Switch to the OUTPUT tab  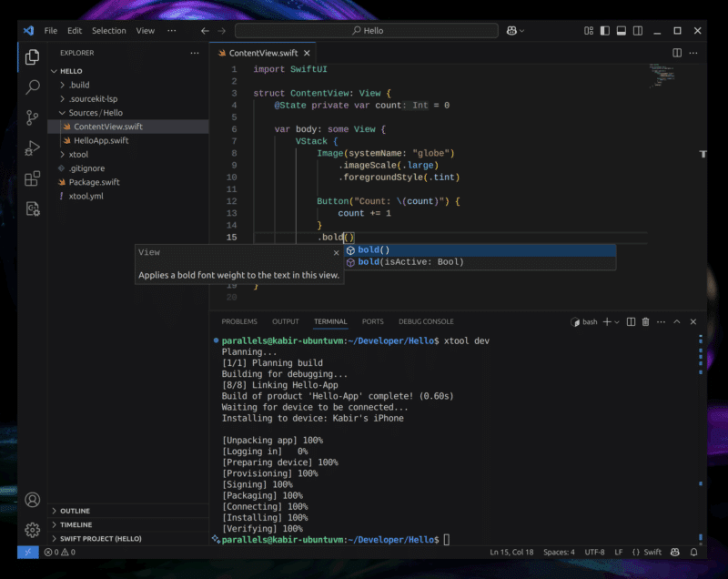click(285, 321)
